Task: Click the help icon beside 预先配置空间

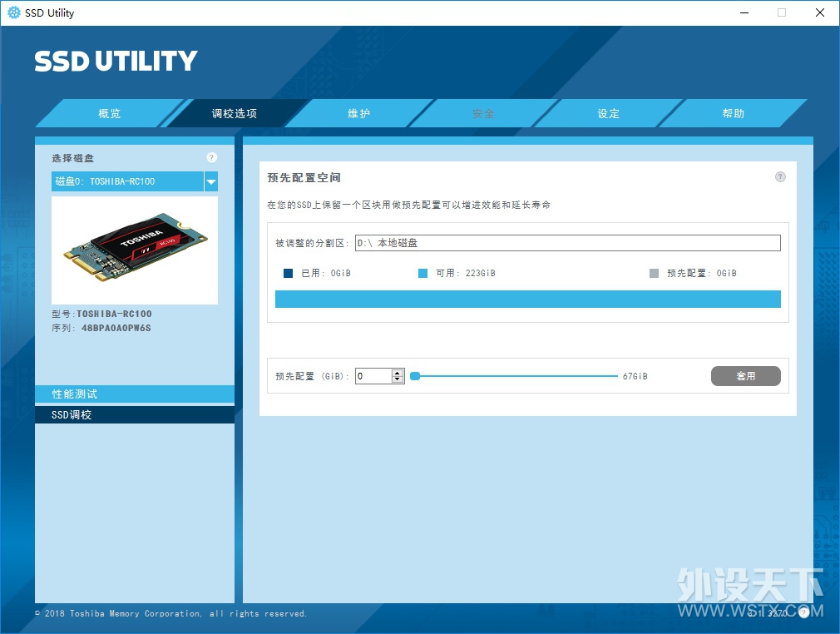Action: [780, 177]
